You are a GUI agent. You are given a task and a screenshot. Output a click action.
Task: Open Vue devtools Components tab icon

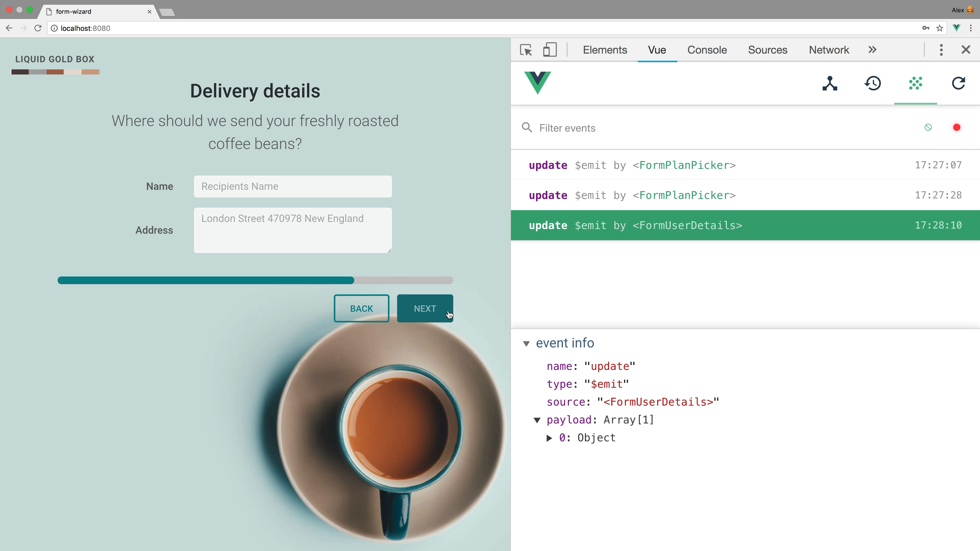[830, 83]
